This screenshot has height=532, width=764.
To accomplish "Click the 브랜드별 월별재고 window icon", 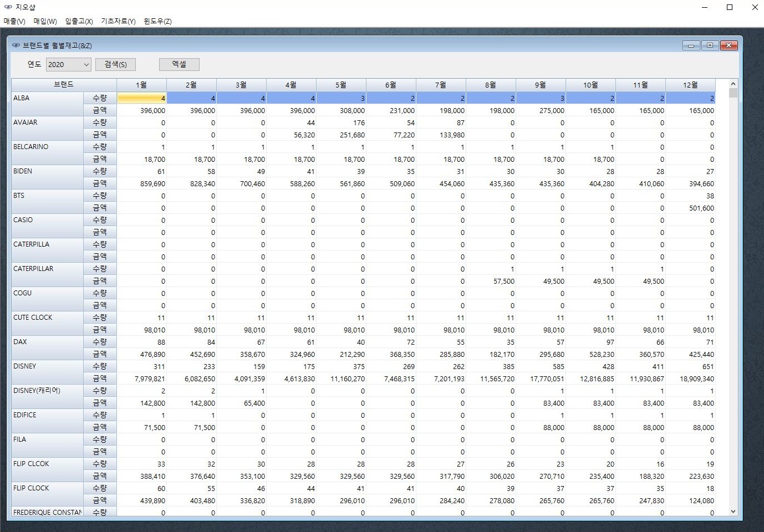I will click(16, 45).
